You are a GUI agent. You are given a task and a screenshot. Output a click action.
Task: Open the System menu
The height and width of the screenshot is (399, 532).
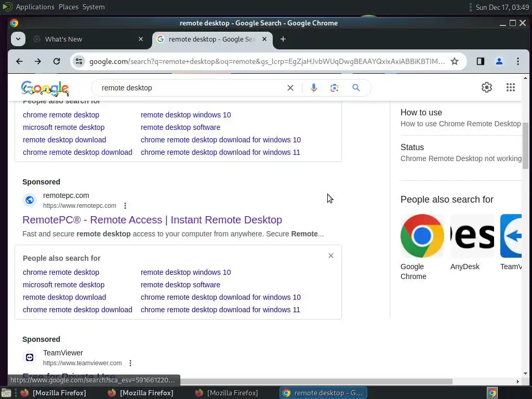click(x=94, y=7)
